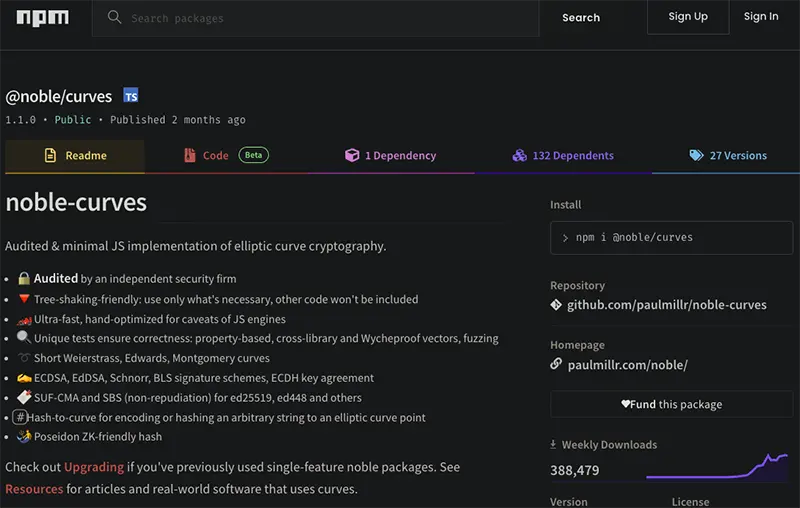Show the 27 Versions tab
The width and height of the screenshot is (800, 508).
point(728,156)
